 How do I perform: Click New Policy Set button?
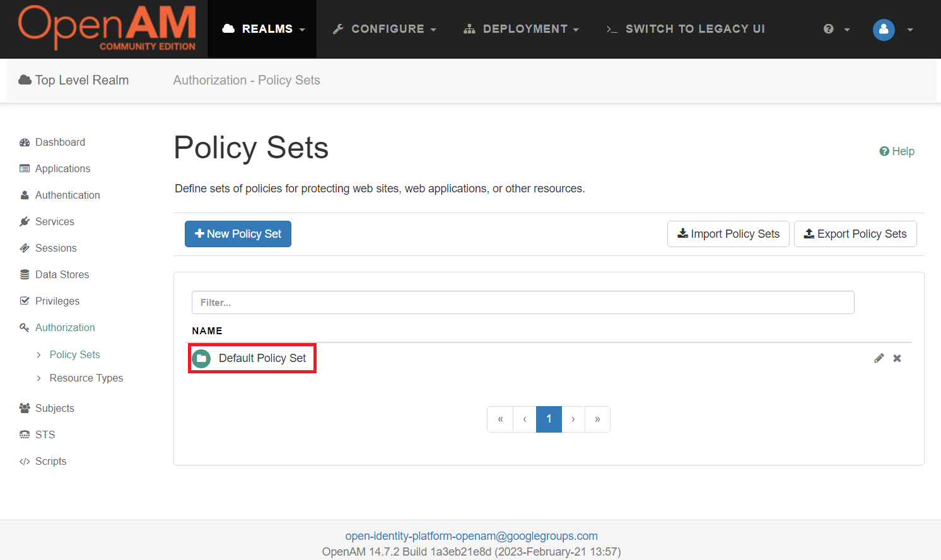coord(238,234)
